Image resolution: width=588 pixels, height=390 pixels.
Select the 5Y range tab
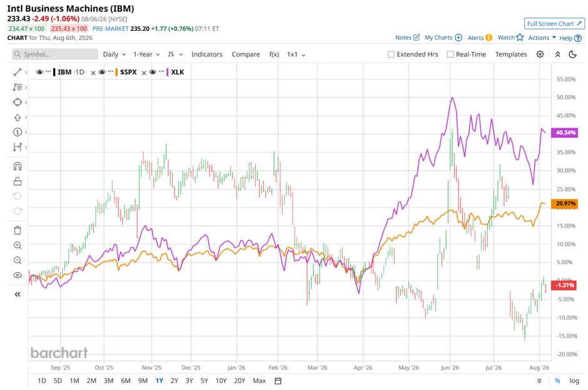click(204, 381)
